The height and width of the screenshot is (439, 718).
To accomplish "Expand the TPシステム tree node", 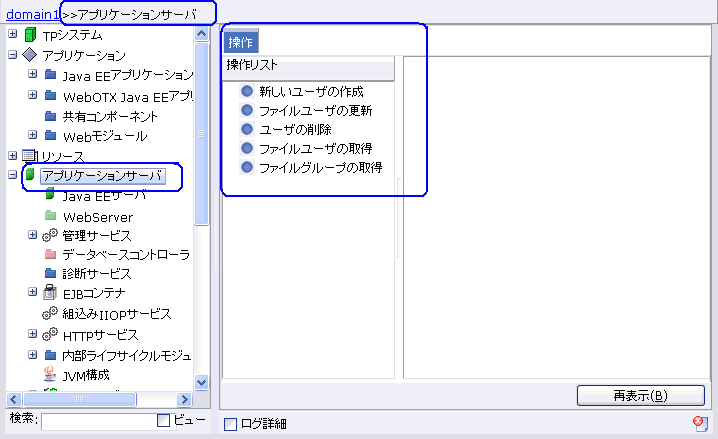I will click(x=12, y=35).
